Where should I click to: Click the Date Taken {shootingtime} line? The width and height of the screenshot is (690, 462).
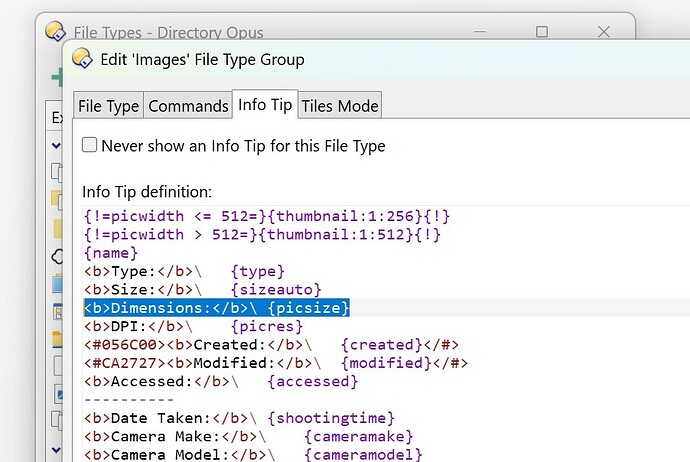pyautogui.click(x=239, y=418)
